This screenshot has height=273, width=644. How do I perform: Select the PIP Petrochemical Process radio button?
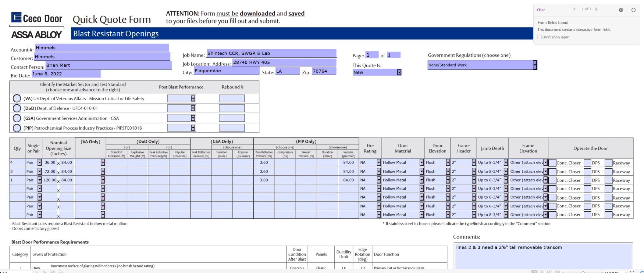[17, 128]
